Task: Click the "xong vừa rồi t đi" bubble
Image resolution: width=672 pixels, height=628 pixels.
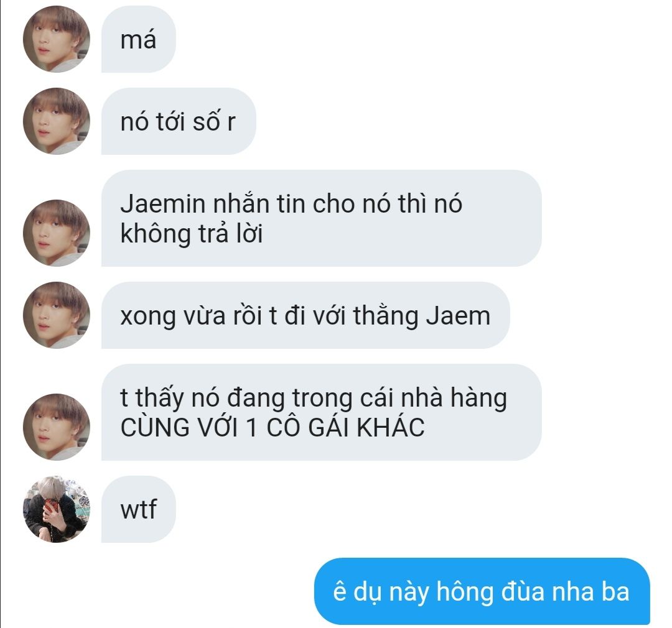Action: coord(306,315)
